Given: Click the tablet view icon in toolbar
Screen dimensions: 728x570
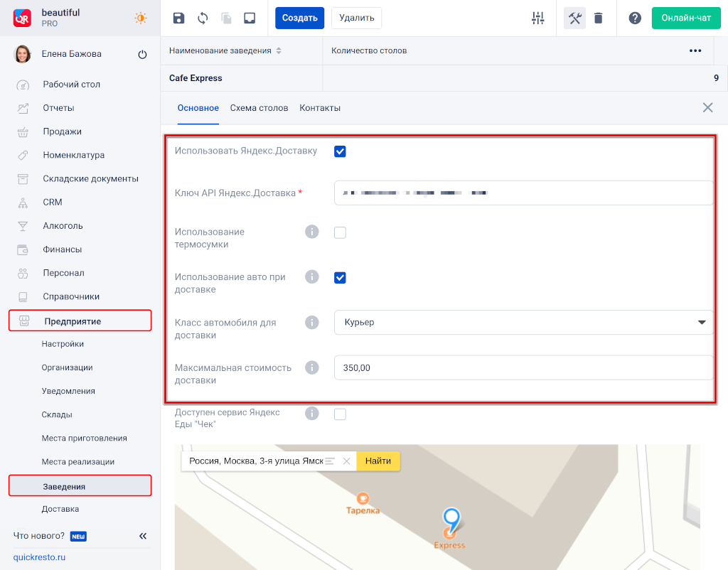Looking at the screenshot, I should tap(250, 18).
